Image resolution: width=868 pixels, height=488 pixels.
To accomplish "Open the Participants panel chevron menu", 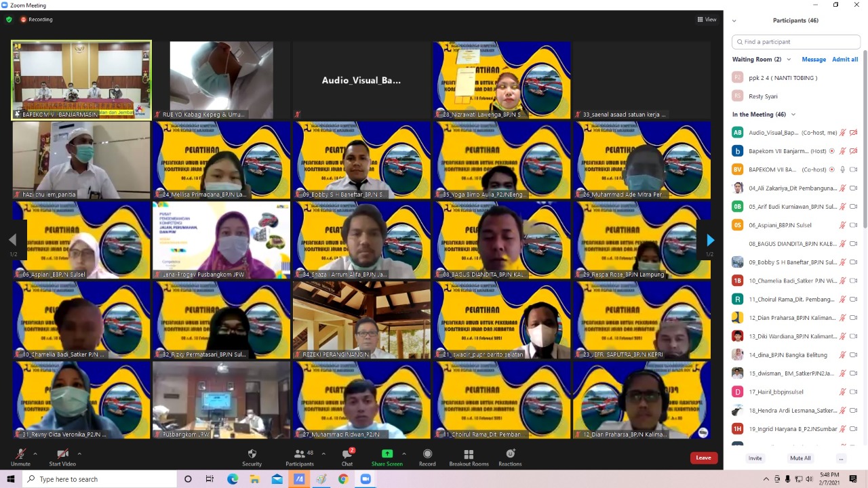I will 734,20.
